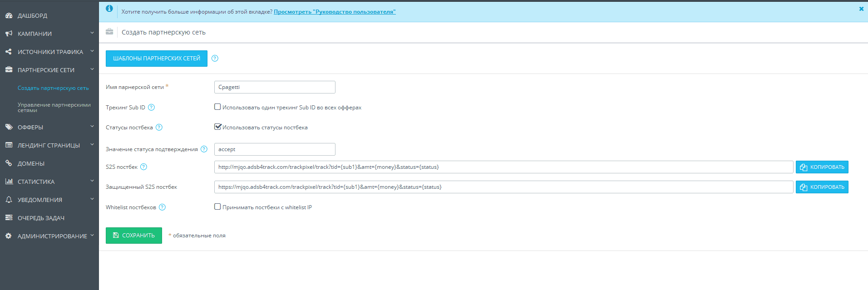Screen dimensions: 868x290
Task: Click the affiliate networks briefcase icon in the sidebar
Action: pyautogui.click(x=9, y=70)
